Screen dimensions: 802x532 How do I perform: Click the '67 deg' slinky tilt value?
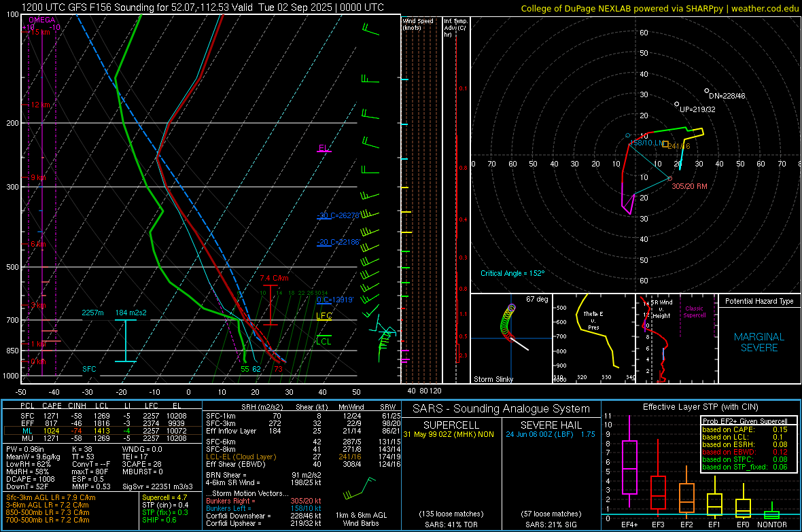tap(537, 299)
